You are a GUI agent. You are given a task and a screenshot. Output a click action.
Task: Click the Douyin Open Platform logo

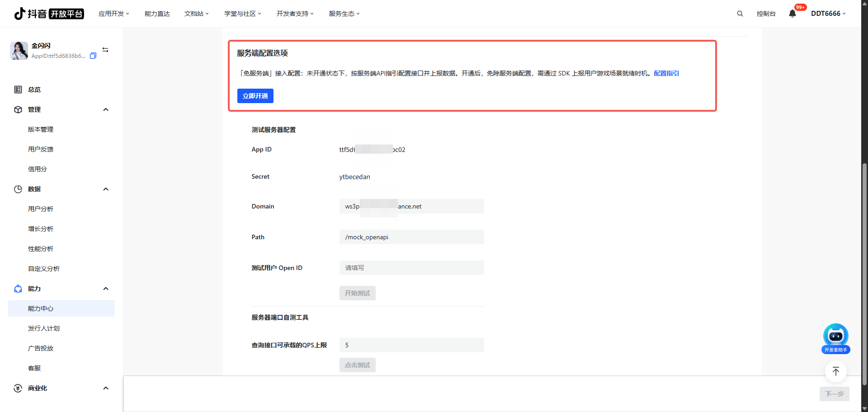49,14
